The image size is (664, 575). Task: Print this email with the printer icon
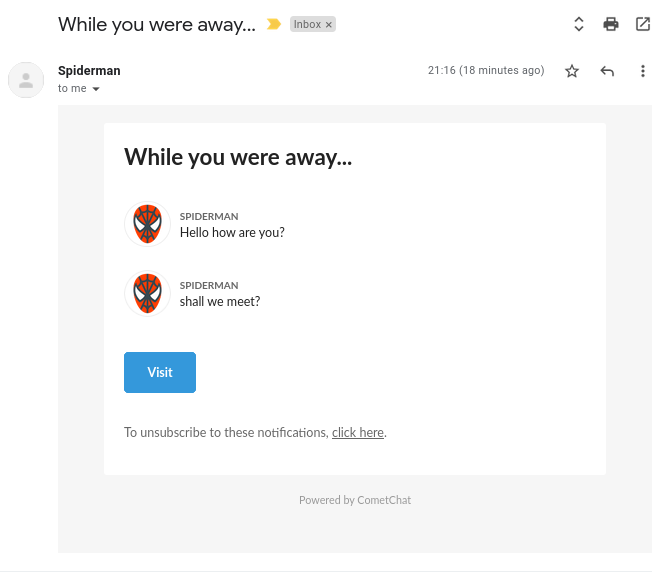pyautogui.click(x=611, y=24)
